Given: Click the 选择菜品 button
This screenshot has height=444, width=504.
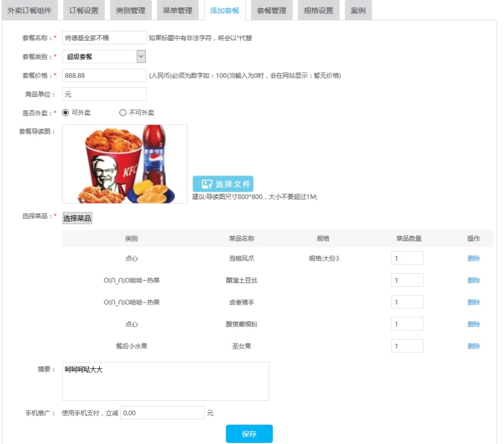Looking at the screenshot, I should click(77, 218).
